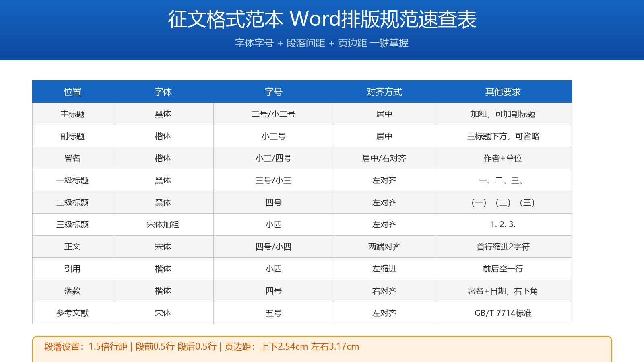
Task: Click the 五号 size cell
Action: tap(274, 313)
